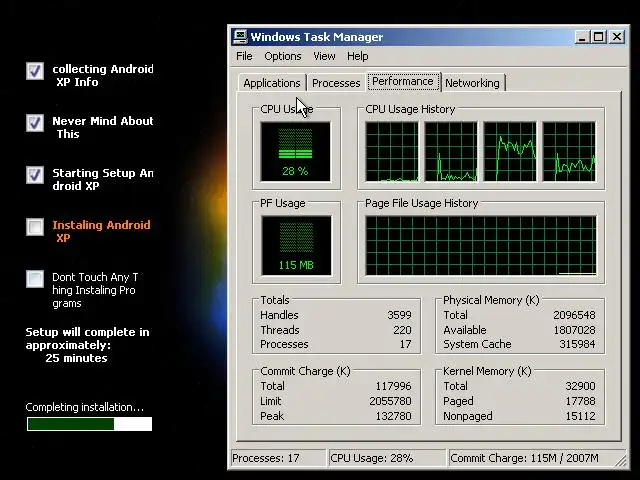This screenshot has width=640, height=480.
Task: Click the Task Manager title bar icon
Action: (240, 37)
